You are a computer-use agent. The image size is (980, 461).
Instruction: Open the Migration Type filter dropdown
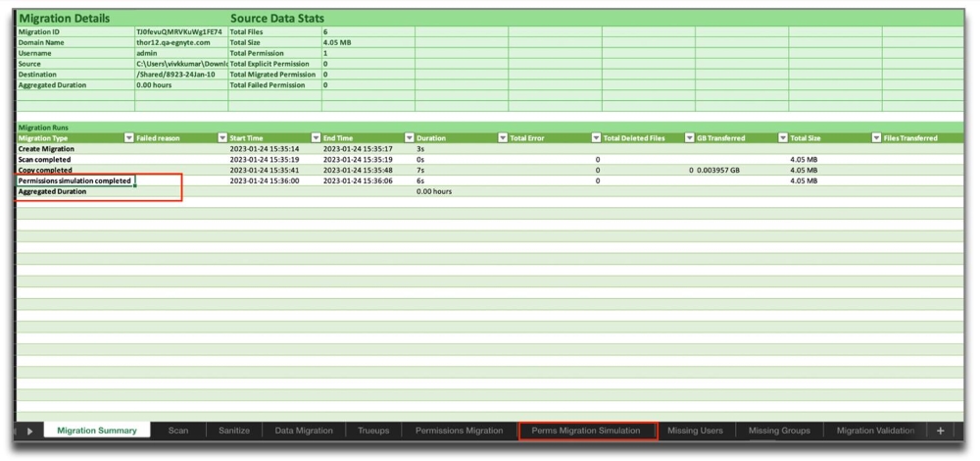point(129,137)
